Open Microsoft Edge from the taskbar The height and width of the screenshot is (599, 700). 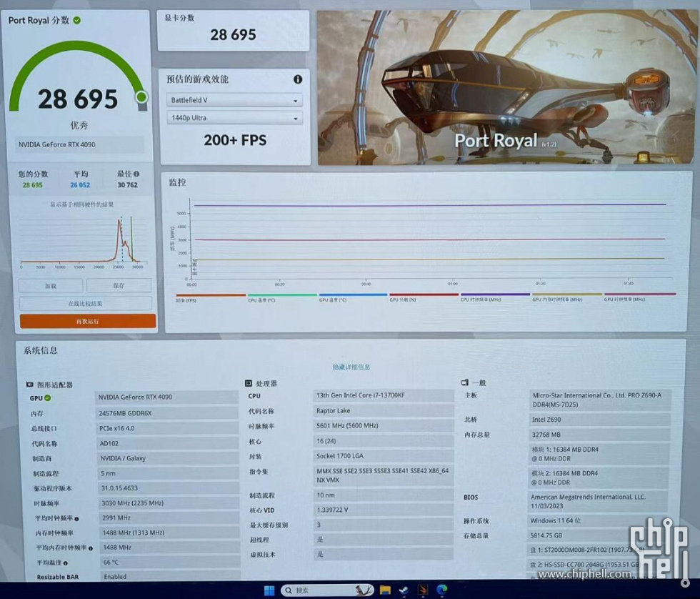tap(442, 590)
